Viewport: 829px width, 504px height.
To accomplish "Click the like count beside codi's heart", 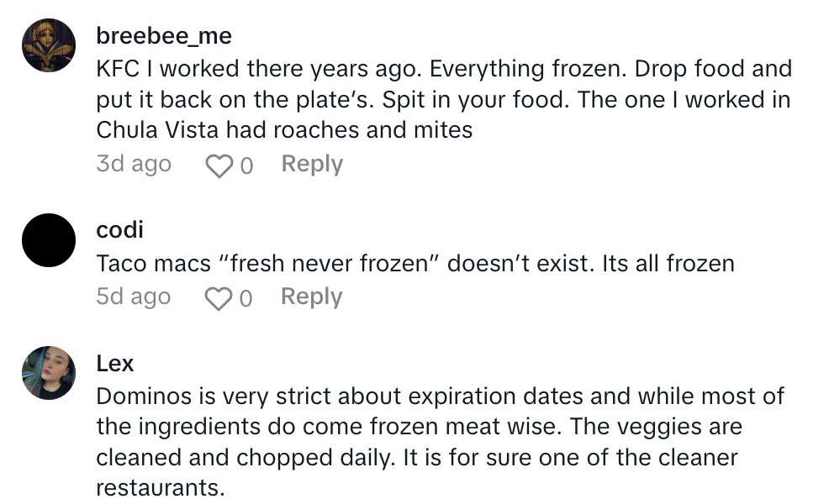I will (246, 298).
